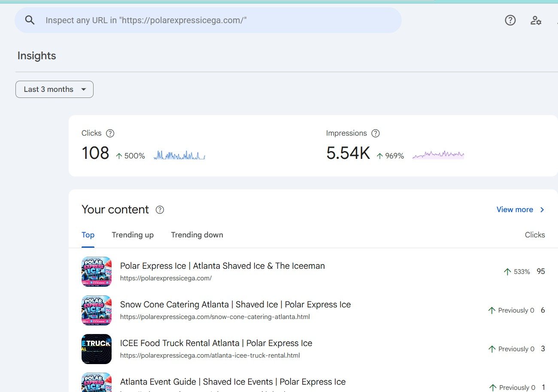Screen dimensions: 558x392
Task: Click the https://polarexpressicega.com/ URL text
Action: pyautogui.click(x=166, y=278)
